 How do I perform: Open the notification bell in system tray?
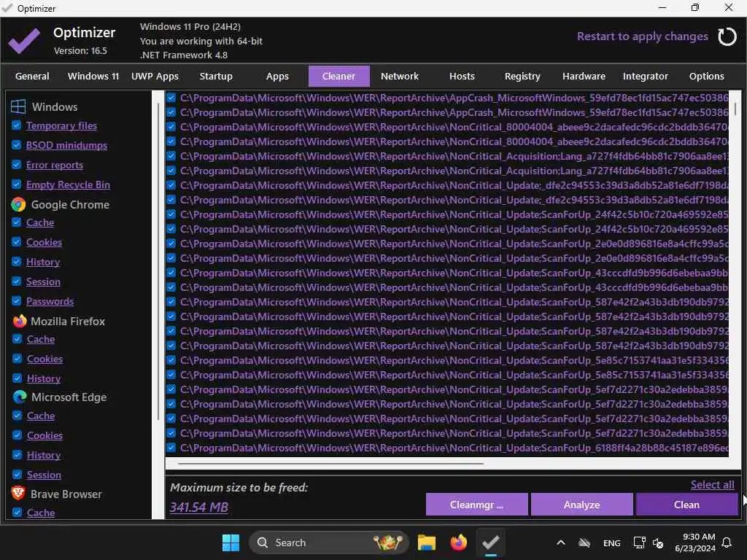727,542
